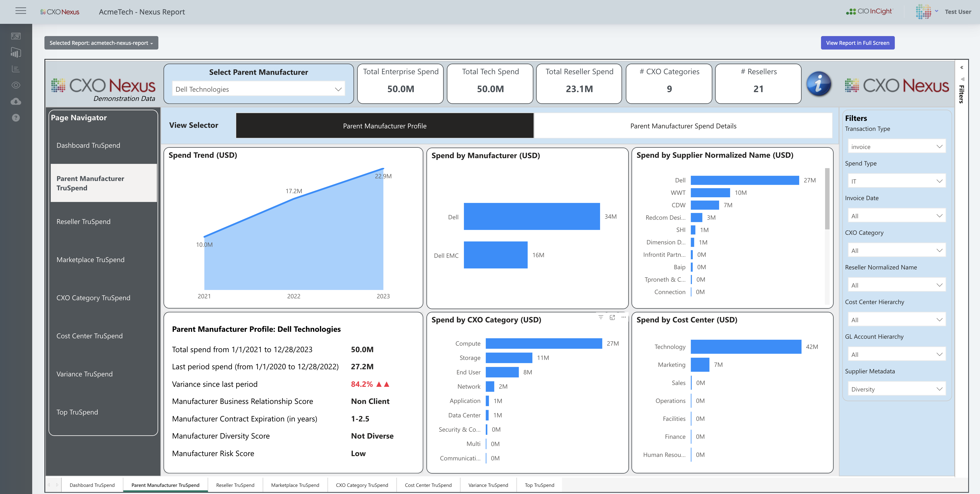Click the next page tab arrow
Viewport: 980px width, 494px height.
[57, 485]
